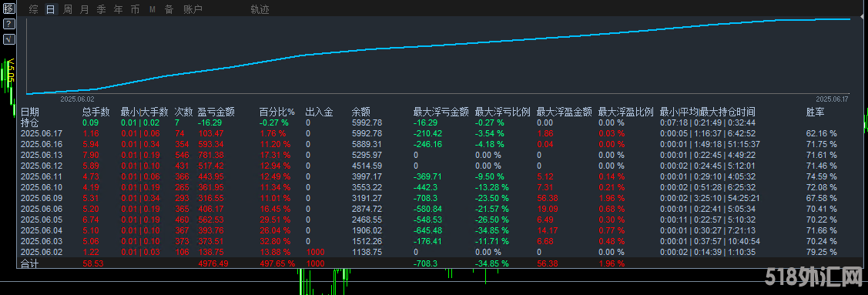Click the 最大浮亏比例 column header
This screenshot has width=868, height=295.
(x=503, y=112)
